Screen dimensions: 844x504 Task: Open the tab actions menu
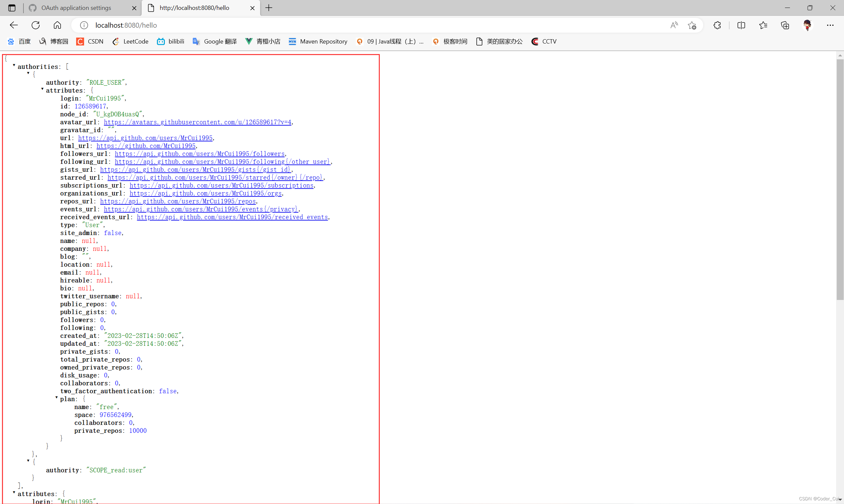tap(12, 8)
